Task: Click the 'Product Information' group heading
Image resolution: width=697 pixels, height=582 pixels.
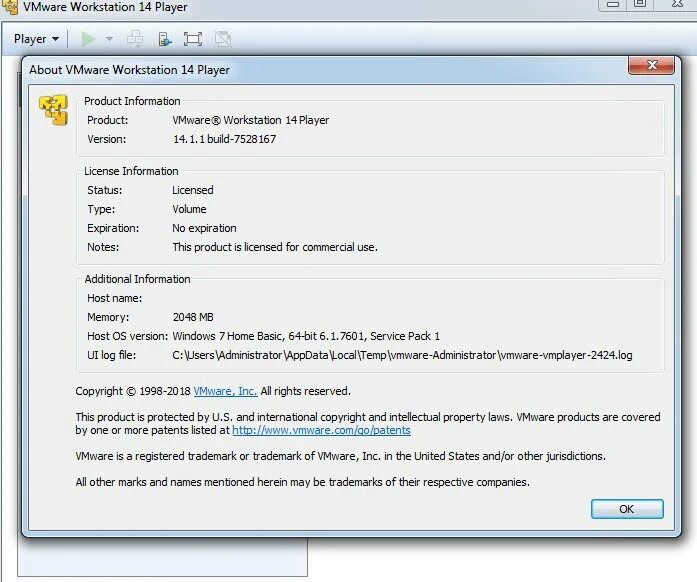Action: (x=132, y=101)
